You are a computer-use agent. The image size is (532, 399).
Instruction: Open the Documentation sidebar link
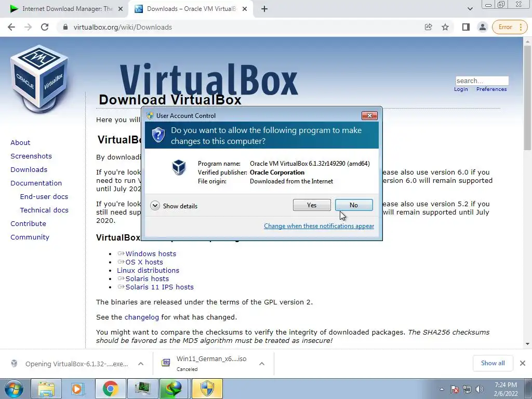[36, 183]
